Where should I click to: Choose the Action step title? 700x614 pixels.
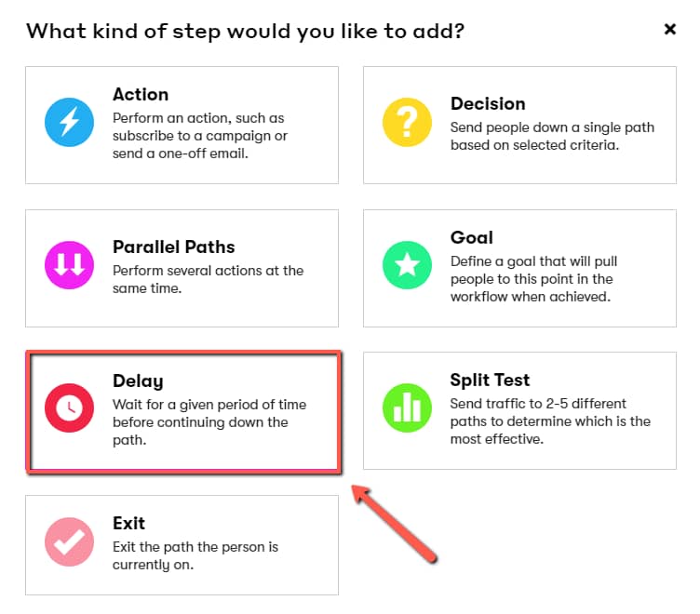[x=141, y=95]
